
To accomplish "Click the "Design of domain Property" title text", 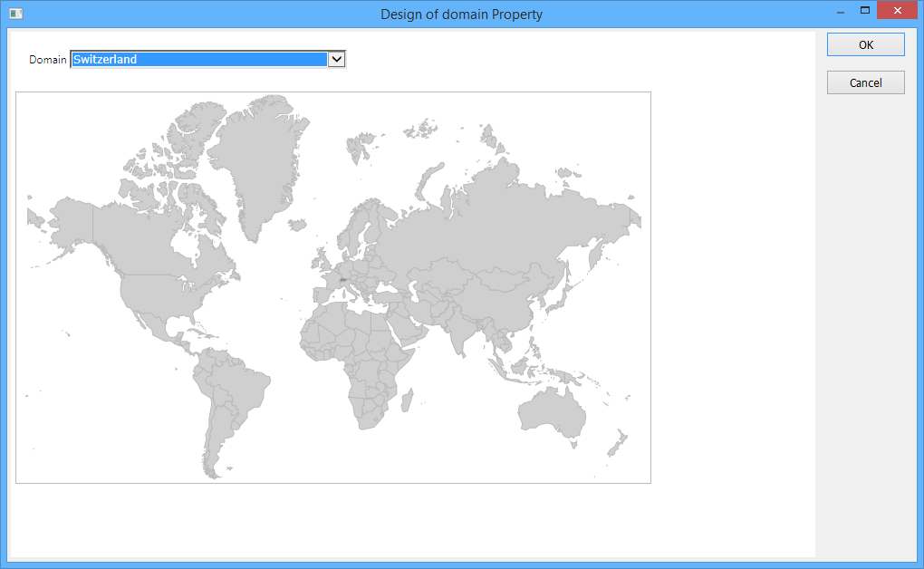I will (x=461, y=14).
